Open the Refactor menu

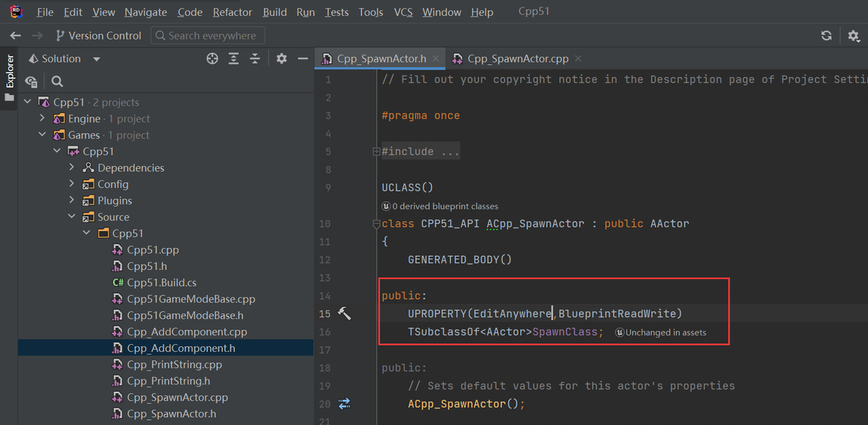[x=232, y=12]
